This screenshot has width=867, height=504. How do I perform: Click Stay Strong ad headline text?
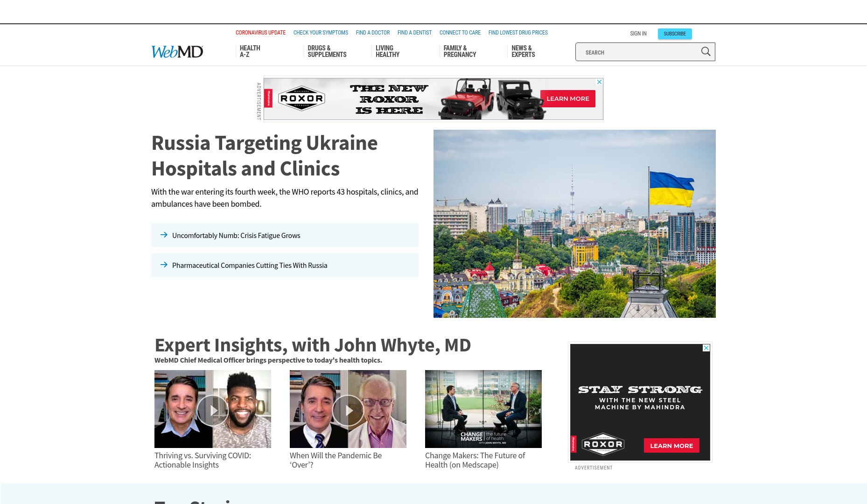[640, 389]
